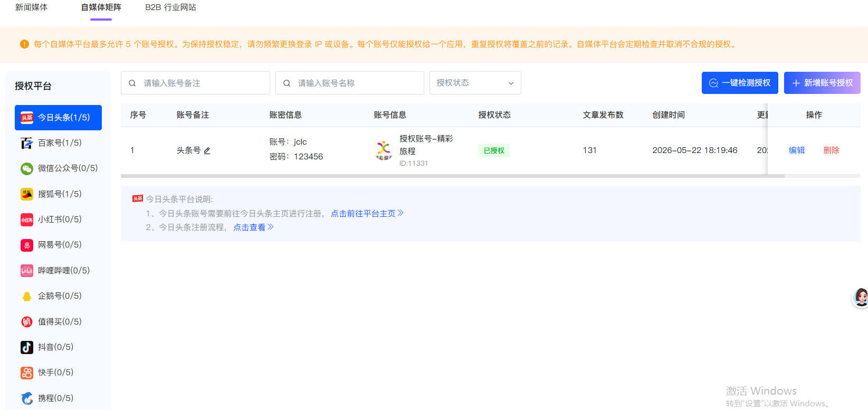Click 编辑 for the 头条号 row
This screenshot has height=410, width=868.
pyautogui.click(x=797, y=150)
